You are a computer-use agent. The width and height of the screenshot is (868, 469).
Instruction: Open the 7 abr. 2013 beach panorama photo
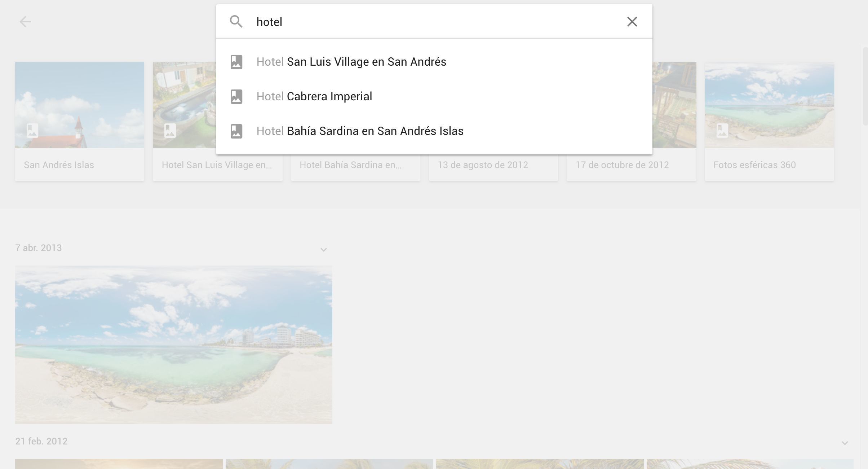click(x=173, y=345)
